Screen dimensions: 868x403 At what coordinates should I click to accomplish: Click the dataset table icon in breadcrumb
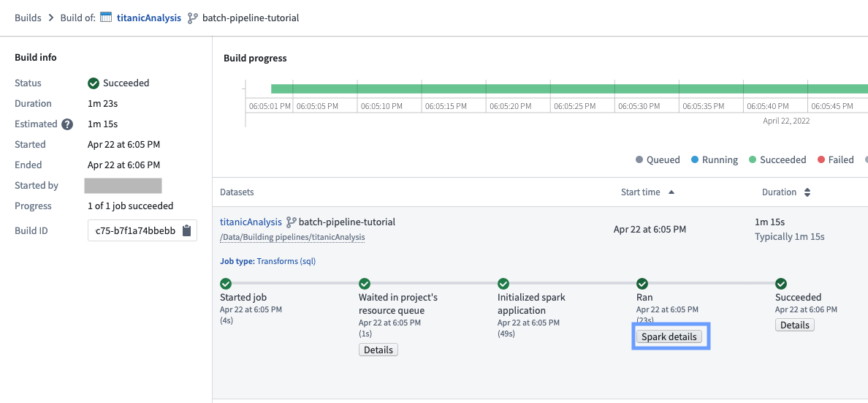tap(106, 18)
